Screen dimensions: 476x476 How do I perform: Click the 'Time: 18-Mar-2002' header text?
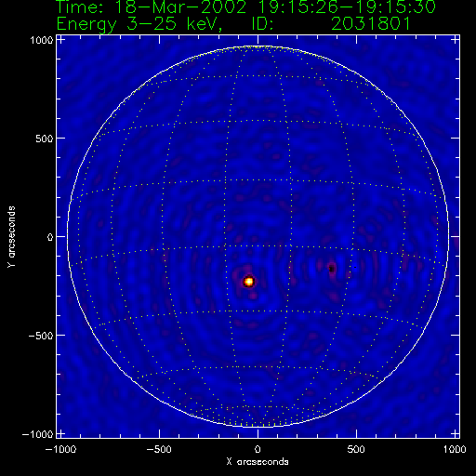click(152, 7)
